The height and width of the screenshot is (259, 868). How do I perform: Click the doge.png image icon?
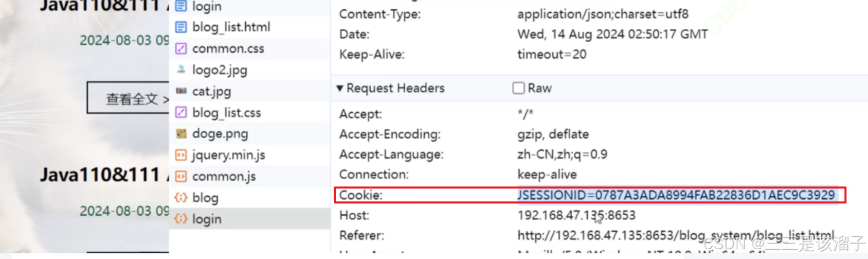pos(181,134)
